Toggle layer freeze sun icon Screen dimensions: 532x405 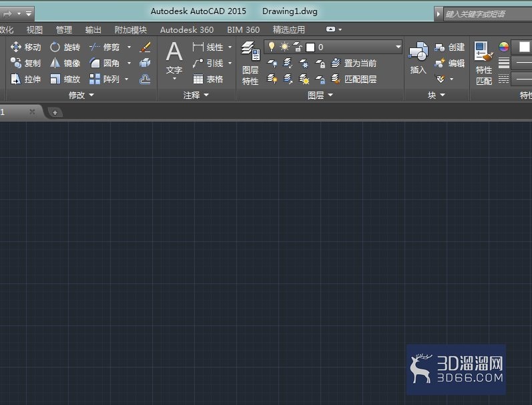(x=284, y=47)
